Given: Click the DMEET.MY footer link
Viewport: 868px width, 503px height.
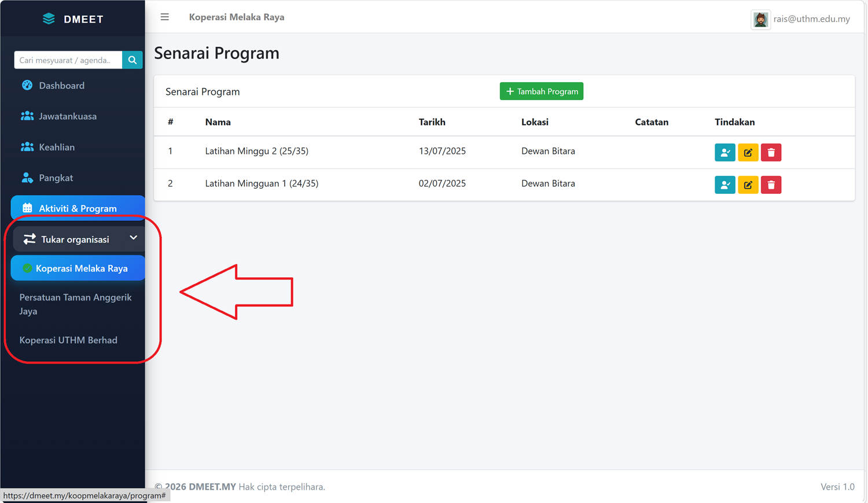Looking at the screenshot, I should coord(212,487).
